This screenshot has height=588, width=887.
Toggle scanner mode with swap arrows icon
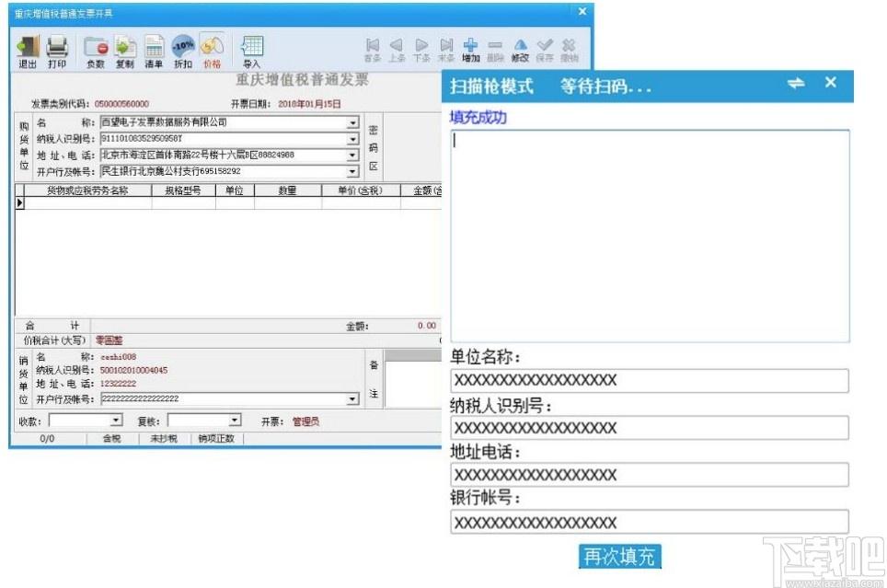tap(796, 83)
